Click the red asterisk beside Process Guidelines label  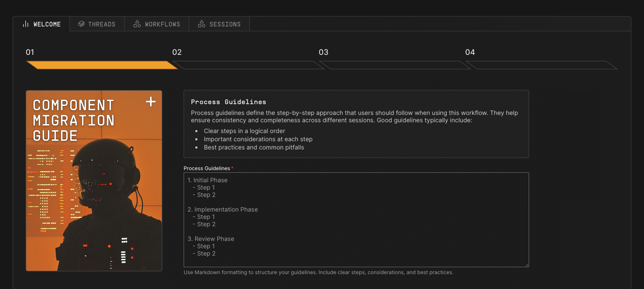(x=232, y=168)
